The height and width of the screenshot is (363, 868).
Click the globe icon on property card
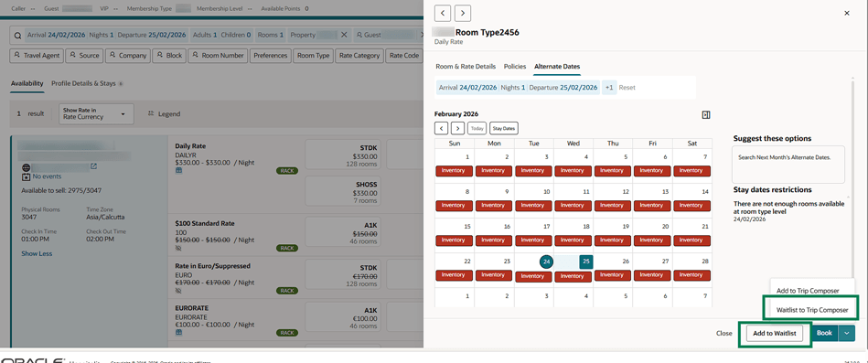coord(26,166)
